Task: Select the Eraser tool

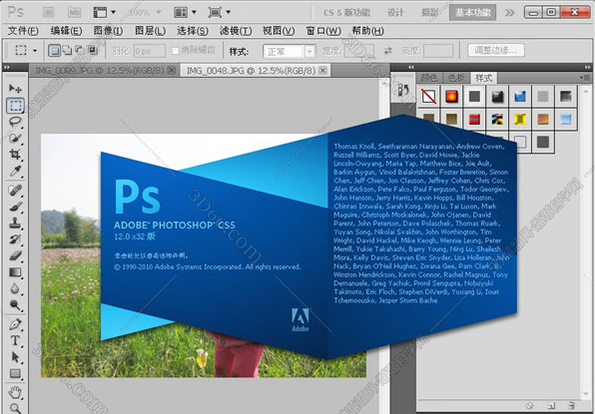Action: point(15,255)
